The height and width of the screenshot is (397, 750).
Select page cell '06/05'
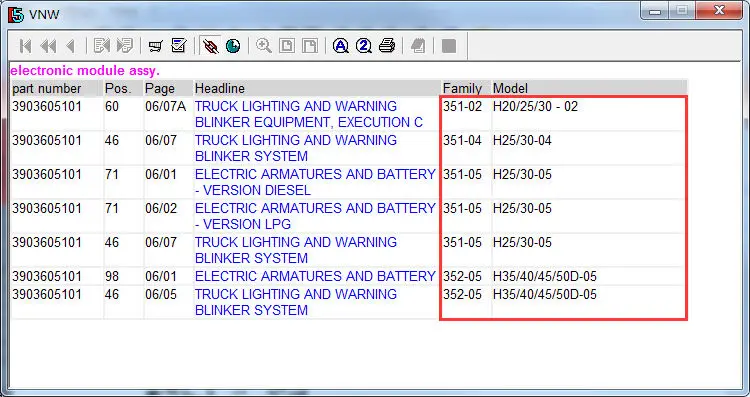161,294
